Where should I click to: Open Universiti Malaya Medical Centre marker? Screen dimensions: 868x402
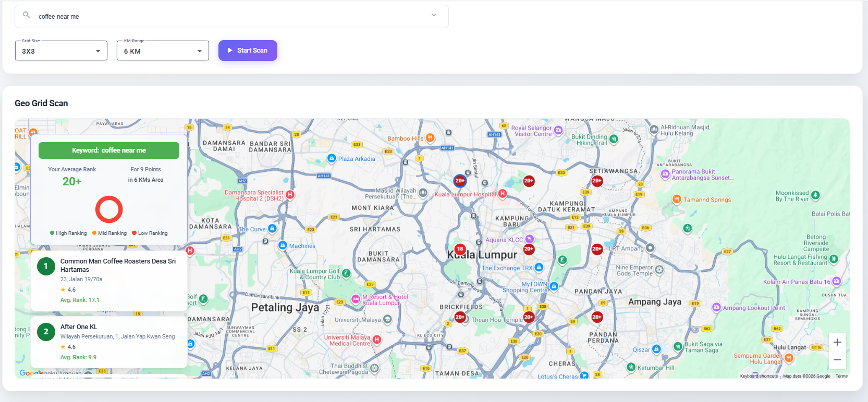point(377,340)
